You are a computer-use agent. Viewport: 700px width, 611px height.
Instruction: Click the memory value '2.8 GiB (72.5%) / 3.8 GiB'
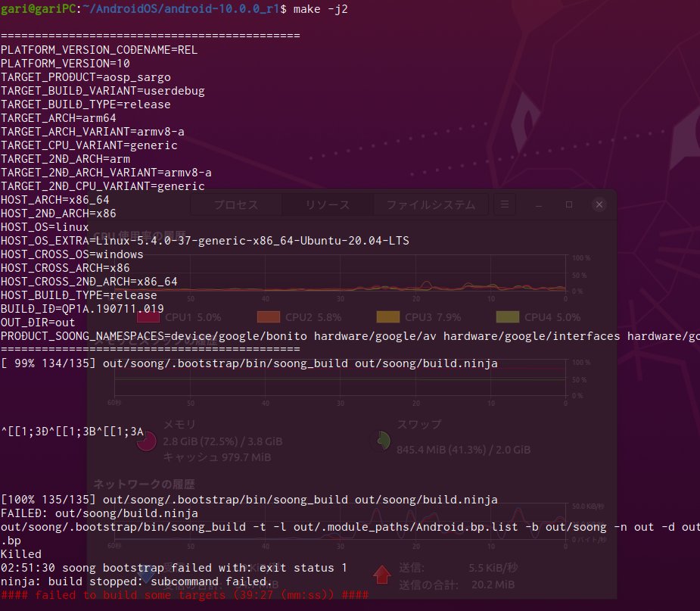[222, 441]
